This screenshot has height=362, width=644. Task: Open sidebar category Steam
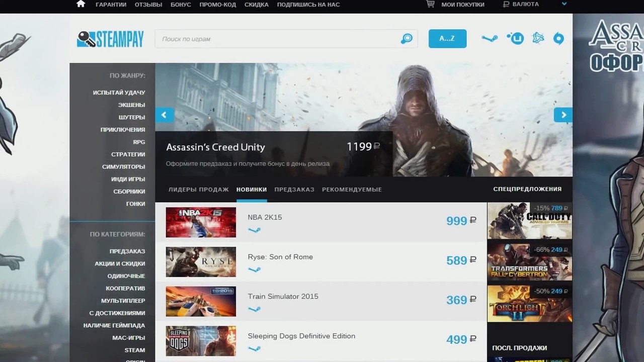[135, 350]
